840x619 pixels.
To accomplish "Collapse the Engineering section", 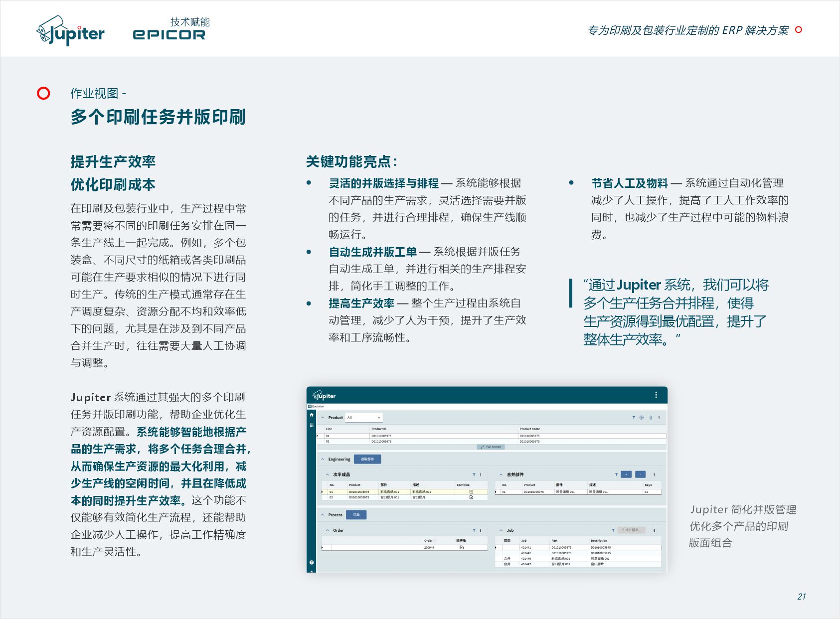I will (323, 459).
